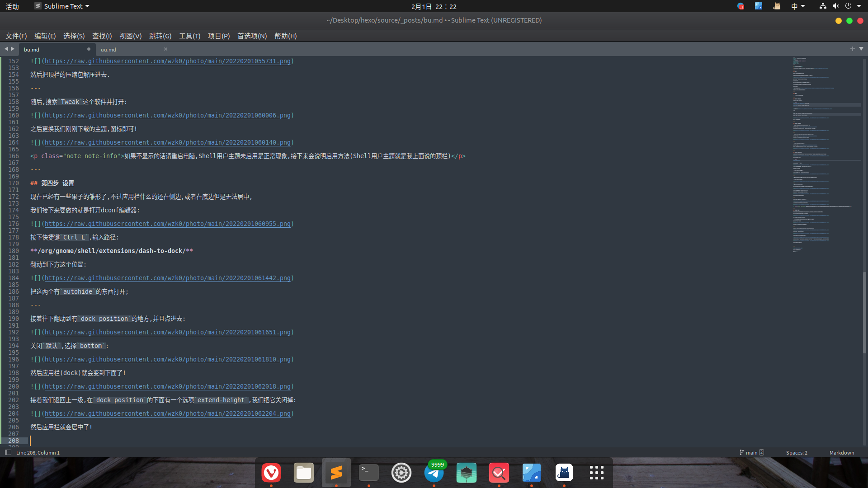Select syntax via Markdown label
This screenshot has height=488, width=868.
pyautogui.click(x=841, y=452)
